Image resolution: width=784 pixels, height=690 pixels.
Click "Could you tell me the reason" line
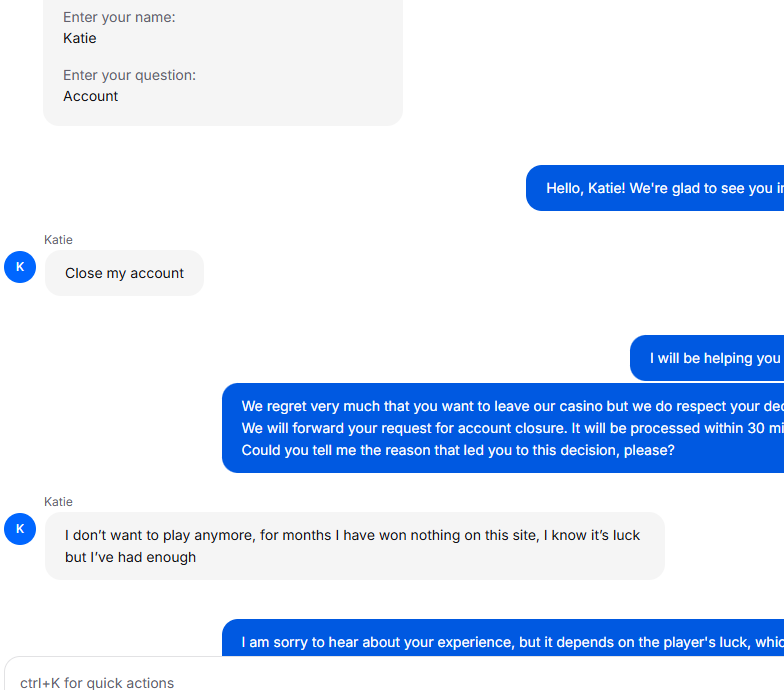(458, 450)
